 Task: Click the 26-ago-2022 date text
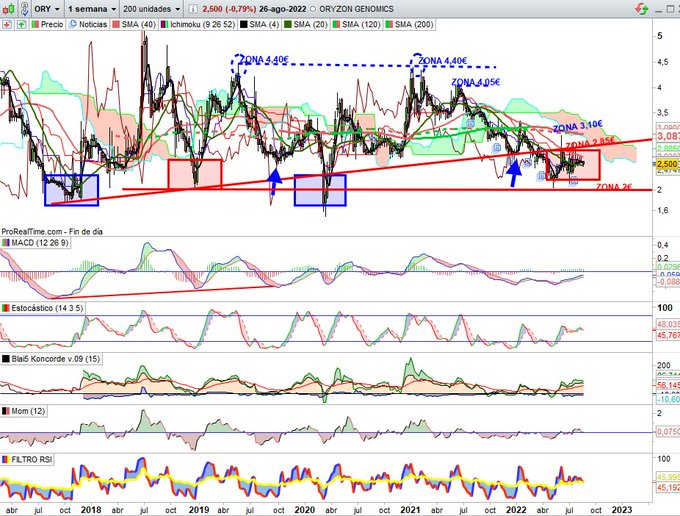(x=282, y=9)
